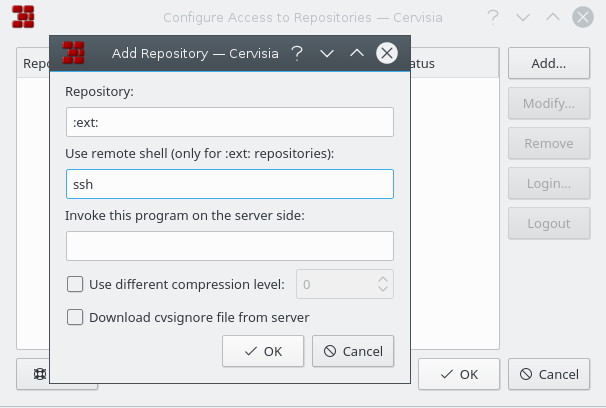Decrease compression level with down arrow
The image size is (606, 408).
pos(383,289)
